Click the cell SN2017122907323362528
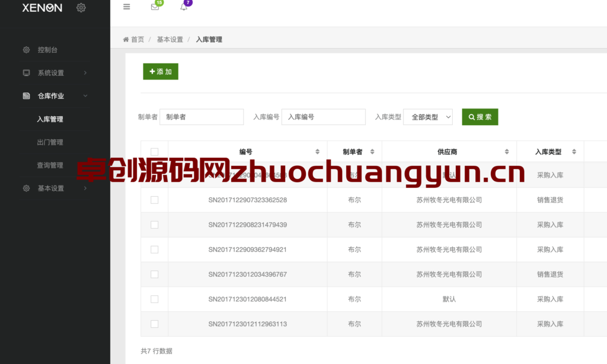The height and width of the screenshot is (364, 607). point(248,200)
